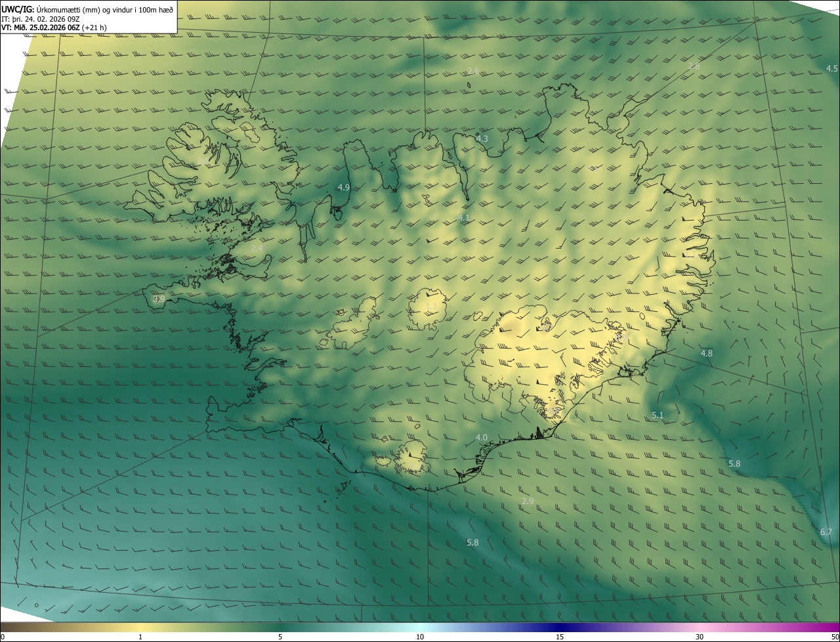
Task: Click the colour scale label '15'
Action: (x=560, y=637)
